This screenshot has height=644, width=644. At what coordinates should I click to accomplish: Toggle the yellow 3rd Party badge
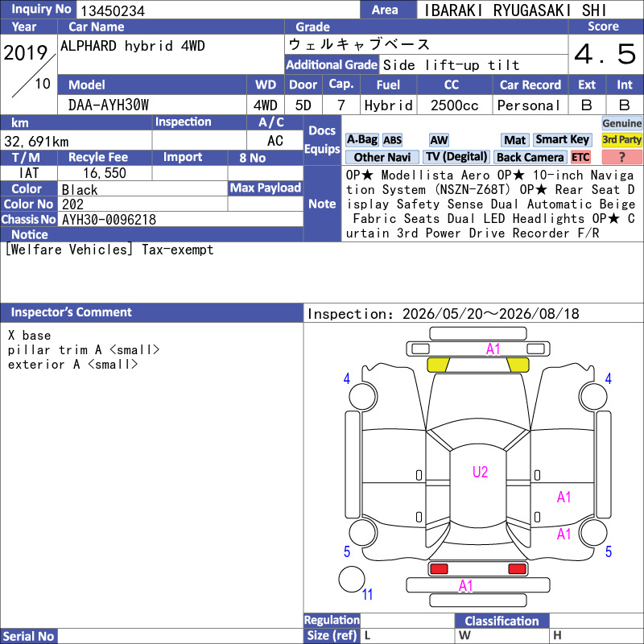click(x=621, y=140)
